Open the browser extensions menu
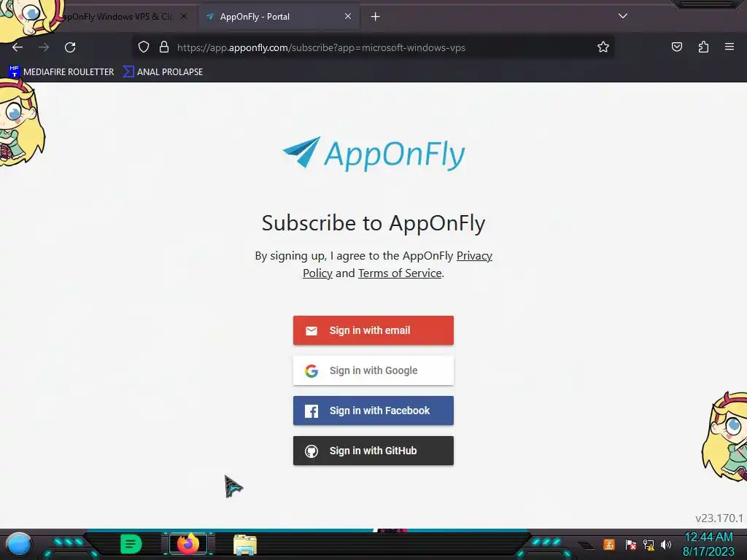This screenshot has width=747, height=560. (x=703, y=47)
